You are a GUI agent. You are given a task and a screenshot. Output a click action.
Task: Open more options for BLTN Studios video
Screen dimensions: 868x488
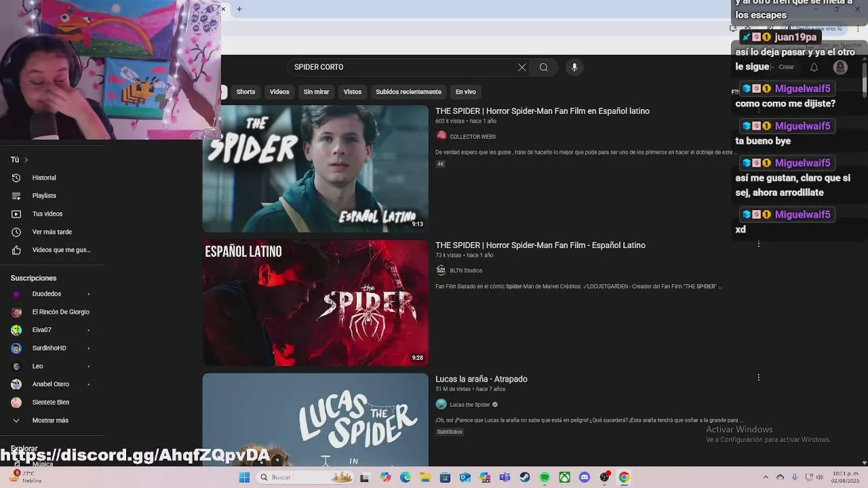tap(758, 244)
